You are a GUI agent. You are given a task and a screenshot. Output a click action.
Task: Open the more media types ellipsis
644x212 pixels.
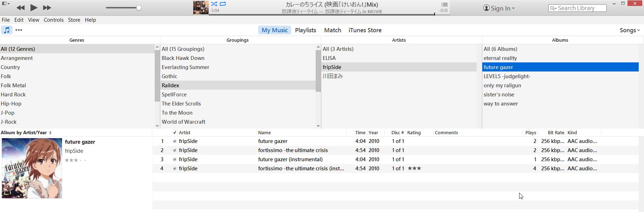pos(19,30)
